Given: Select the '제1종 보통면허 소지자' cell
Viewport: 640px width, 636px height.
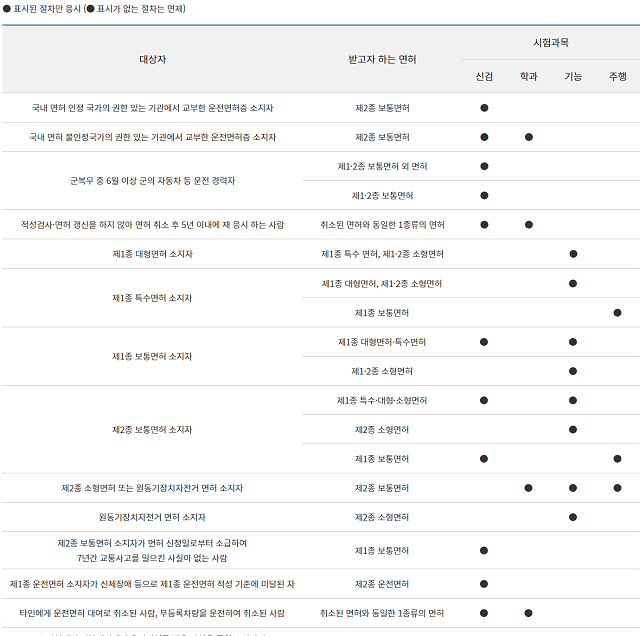Looking at the screenshot, I should (x=152, y=356).
